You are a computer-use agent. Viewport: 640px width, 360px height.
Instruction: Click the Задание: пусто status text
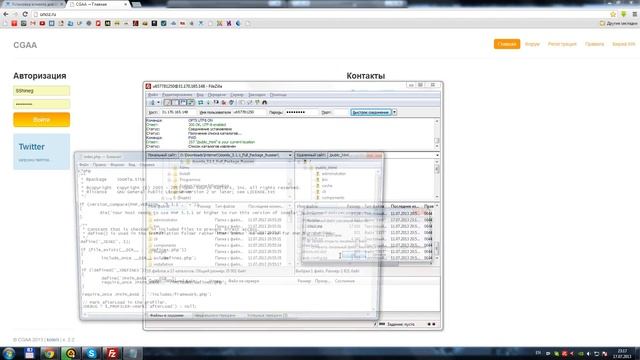pos(400,324)
